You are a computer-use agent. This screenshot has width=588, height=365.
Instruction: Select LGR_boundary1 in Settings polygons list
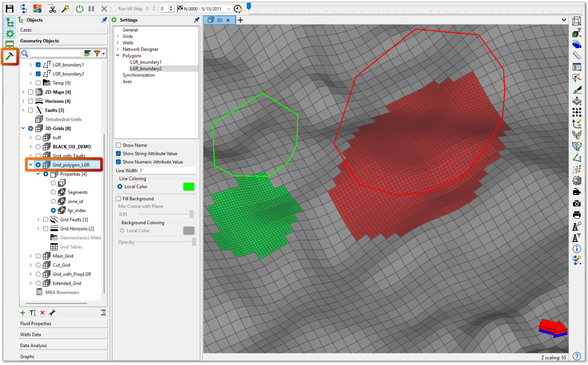point(146,62)
